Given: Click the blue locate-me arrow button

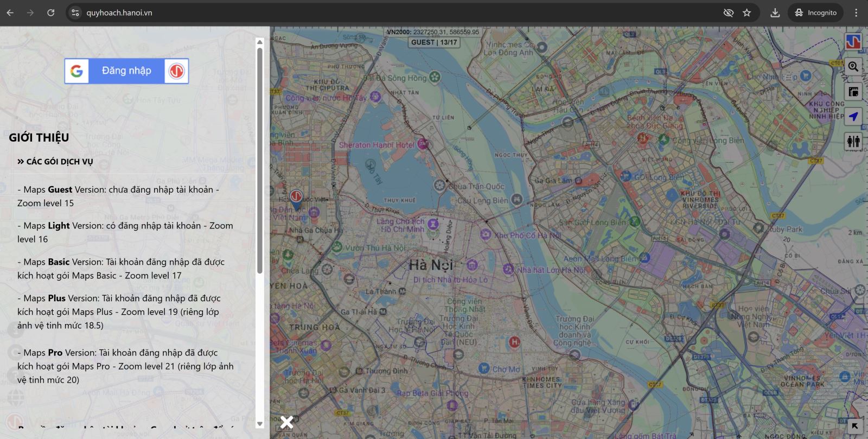Looking at the screenshot, I should click(x=853, y=117).
